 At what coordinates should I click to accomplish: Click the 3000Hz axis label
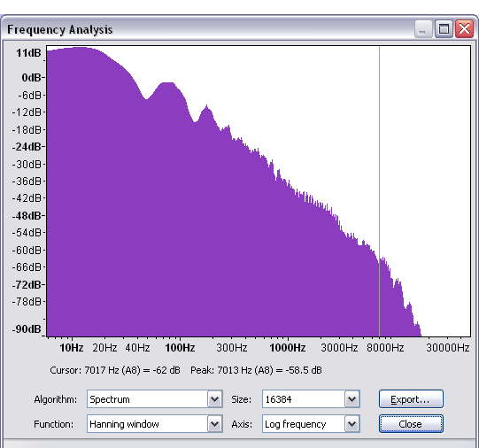tap(339, 348)
